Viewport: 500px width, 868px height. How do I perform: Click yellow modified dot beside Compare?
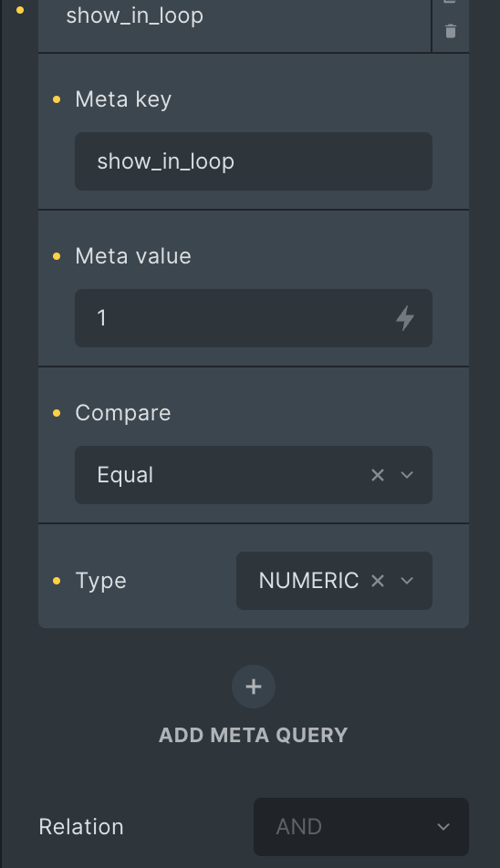click(x=57, y=413)
